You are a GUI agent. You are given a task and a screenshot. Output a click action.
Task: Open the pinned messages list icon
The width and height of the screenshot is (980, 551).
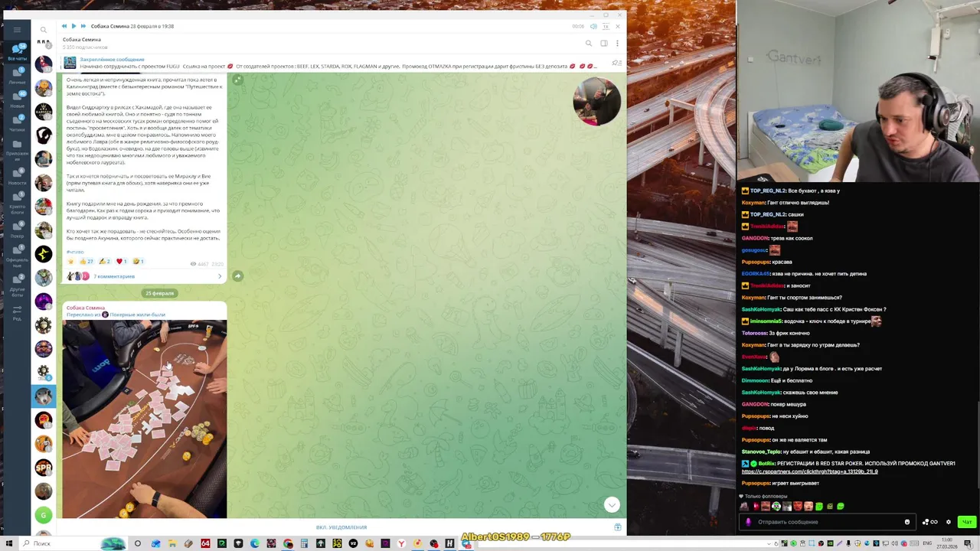click(616, 63)
